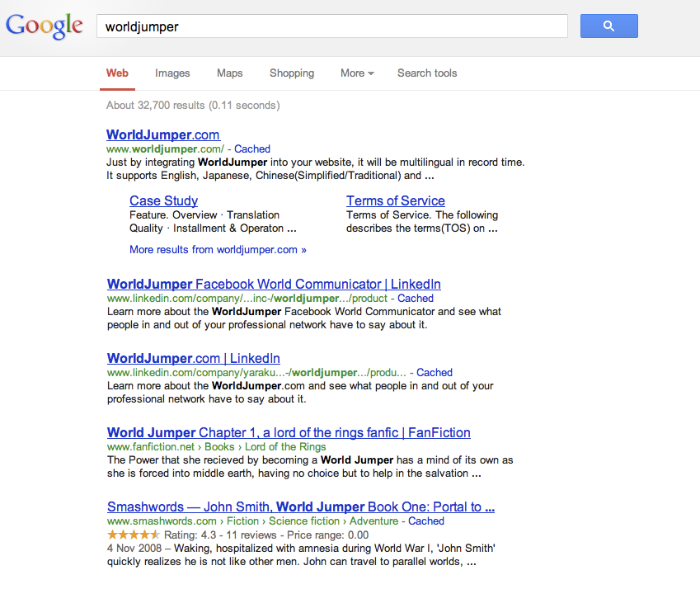The height and width of the screenshot is (589, 700).
Task: Open Cached link for worldjumper.com result
Action: tap(252, 148)
